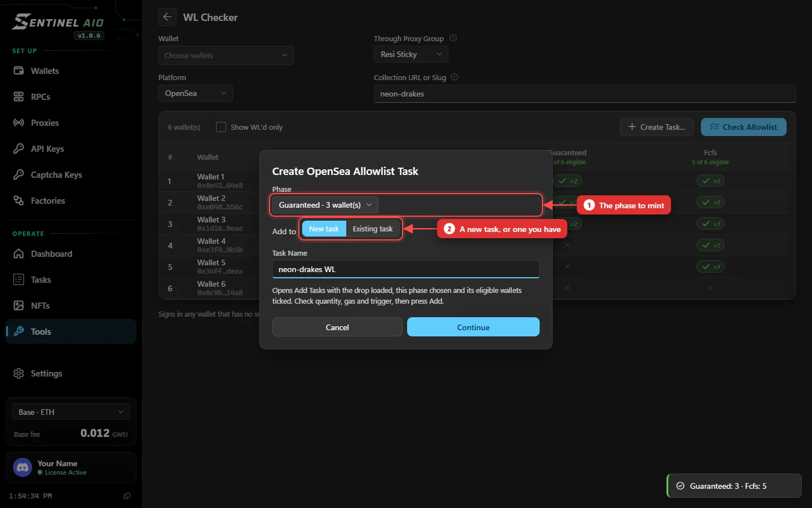Click the NFTs image icon
Image resolution: width=812 pixels, height=508 pixels.
(19, 306)
